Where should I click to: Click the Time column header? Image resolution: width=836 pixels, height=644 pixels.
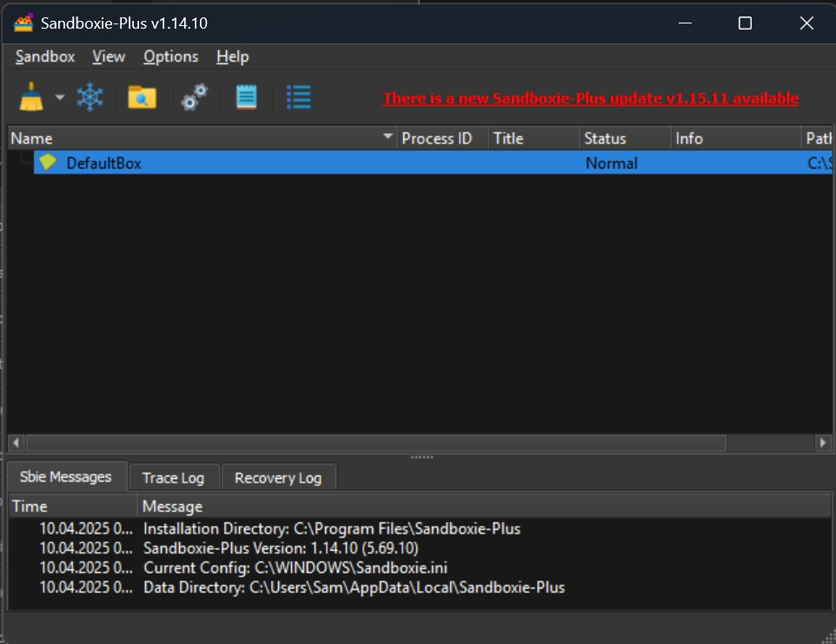[x=73, y=507]
